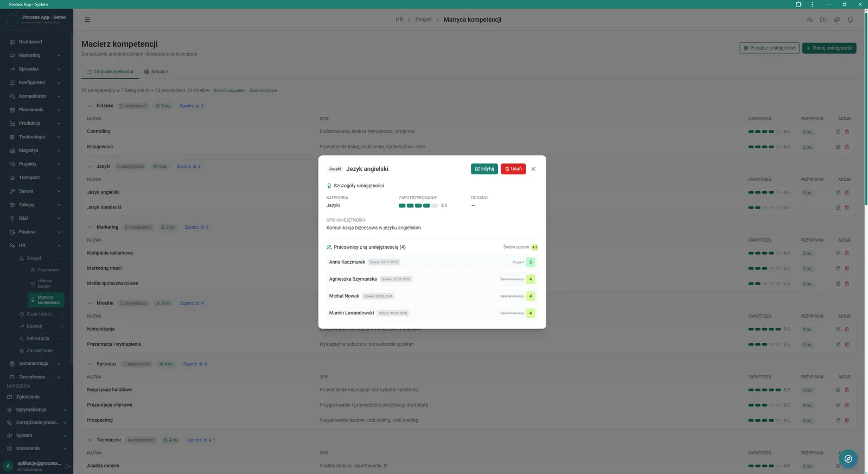
Task: Open Dashboard in the sidebar
Action: pos(36,42)
